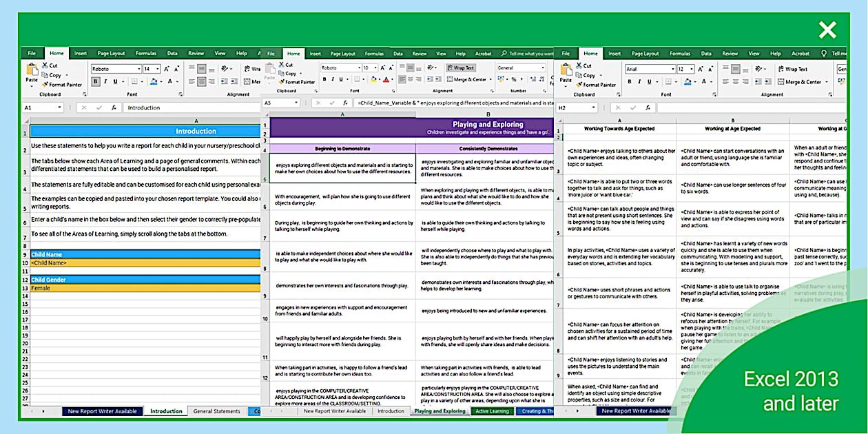868x434 pixels.
Task: Enable Wrap Text for the selection
Action: coord(462,68)
